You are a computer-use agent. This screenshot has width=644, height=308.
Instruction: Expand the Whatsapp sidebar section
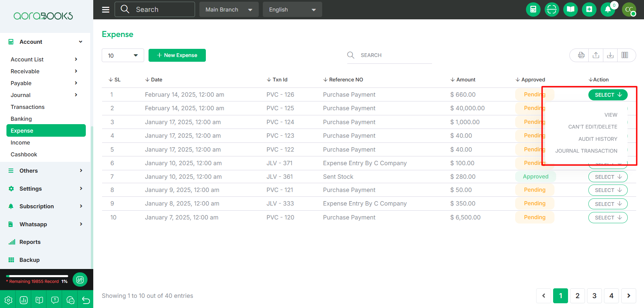pyautogui.click(x=46, y=224)
